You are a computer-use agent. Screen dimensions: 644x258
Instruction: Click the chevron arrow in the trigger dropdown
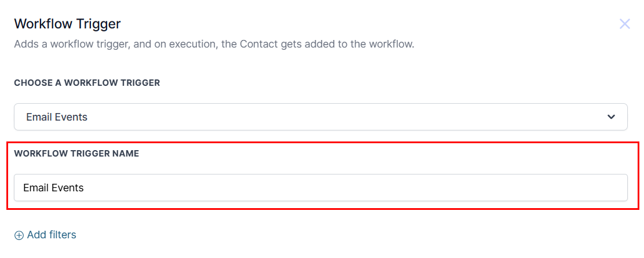tap(611, 117)
